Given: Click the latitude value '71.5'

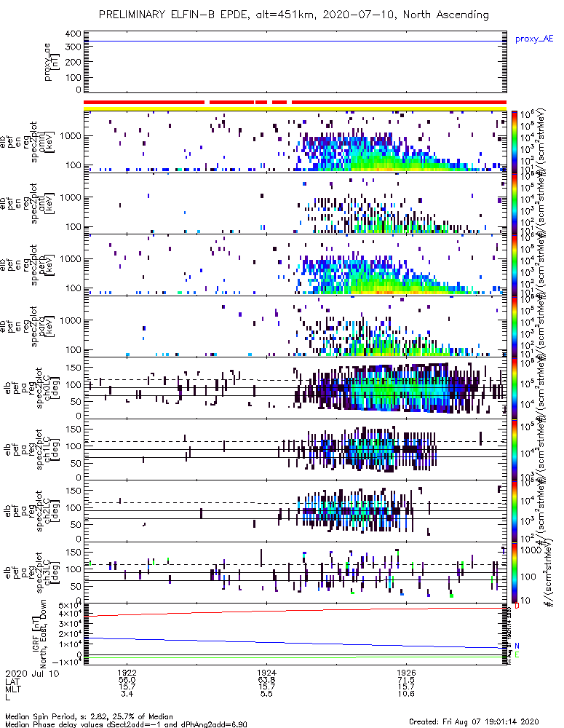Looking at the screenshot, I should [406, 680].
